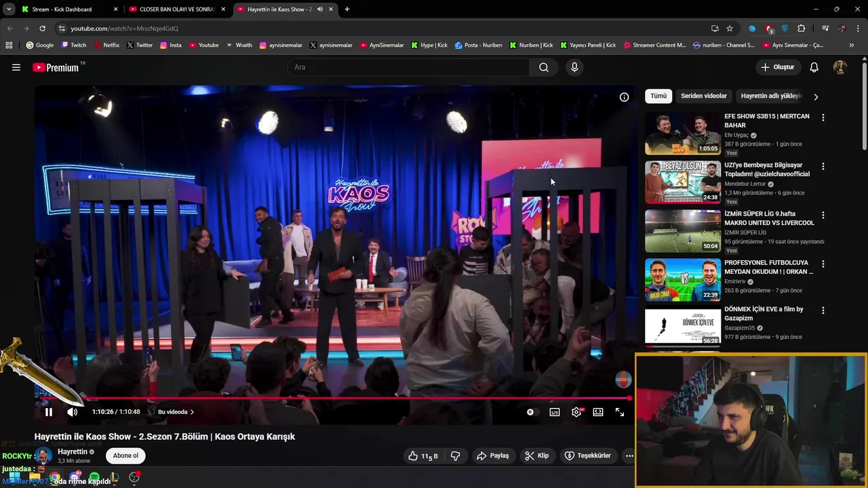Open the player settings gear
The height and width of the screenshot is (488, 868).
tap(576, 412)
